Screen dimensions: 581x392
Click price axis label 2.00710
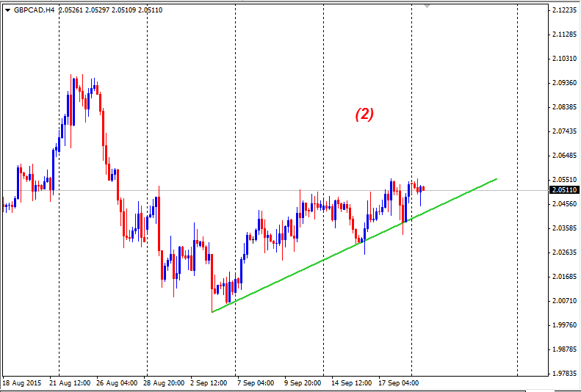tap(564, 300)
